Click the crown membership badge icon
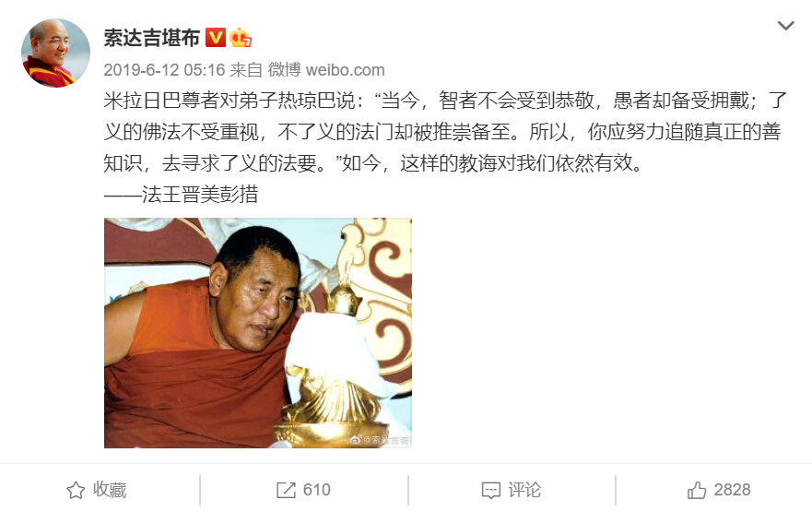Screen dimensions: 812x512 [241, 37]
